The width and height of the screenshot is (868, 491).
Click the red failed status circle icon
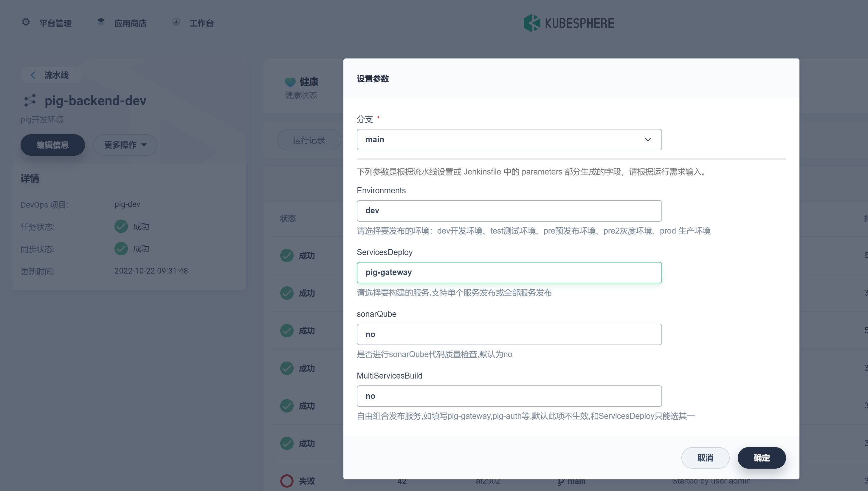[287, 481]
